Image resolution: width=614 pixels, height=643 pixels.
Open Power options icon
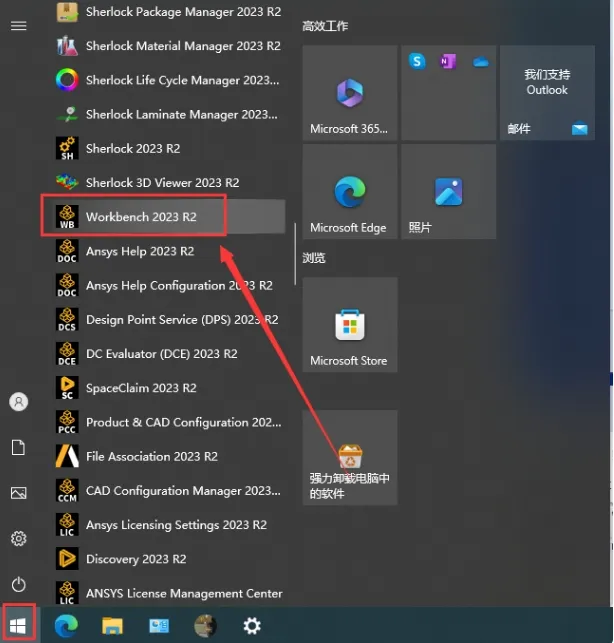(x=18, y=584)
